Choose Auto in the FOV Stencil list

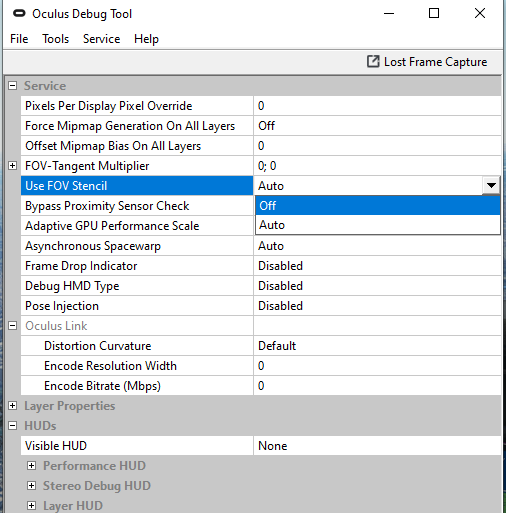click(x=378, y=225)
